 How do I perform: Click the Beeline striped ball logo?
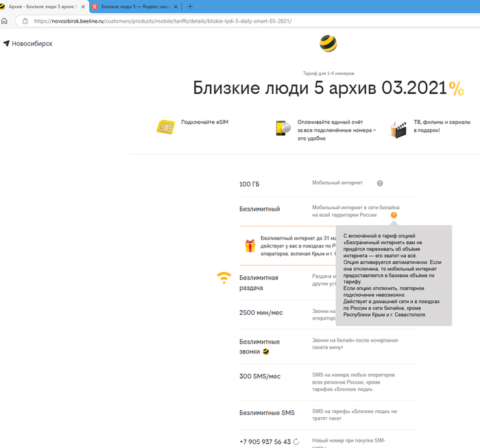[328, 44]
